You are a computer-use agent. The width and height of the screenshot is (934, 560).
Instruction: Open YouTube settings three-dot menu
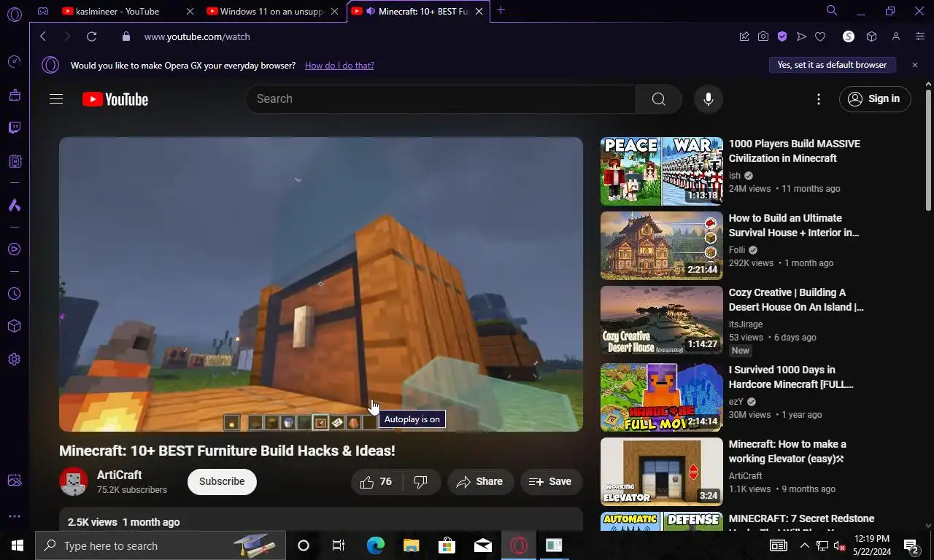coord(819,99)
